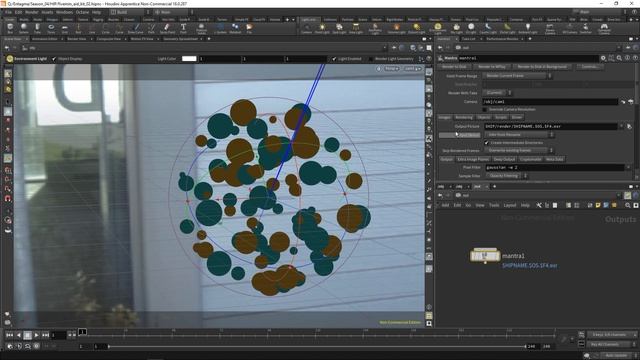
Task: Click the current frame marker on the timeline
Action: coord(82,332)
